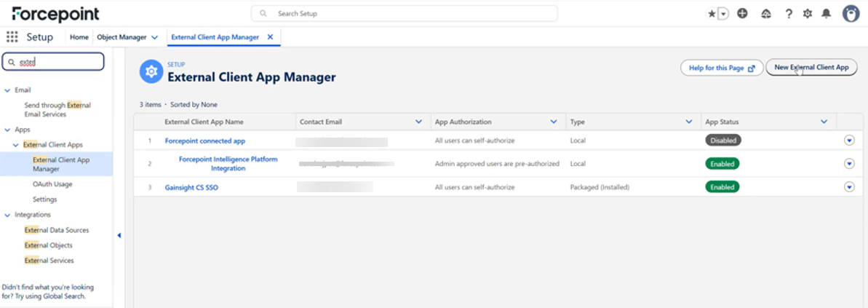The width and height of the screenshot is (868, 308).
Task: Open row actions for Forcepoint Intelligence Platform Integration
Action: click(x=849, y=163)
